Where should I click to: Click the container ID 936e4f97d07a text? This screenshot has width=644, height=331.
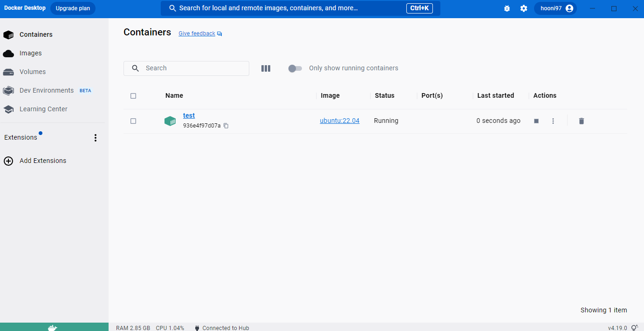pyautogui.click(x=202, y=126)
